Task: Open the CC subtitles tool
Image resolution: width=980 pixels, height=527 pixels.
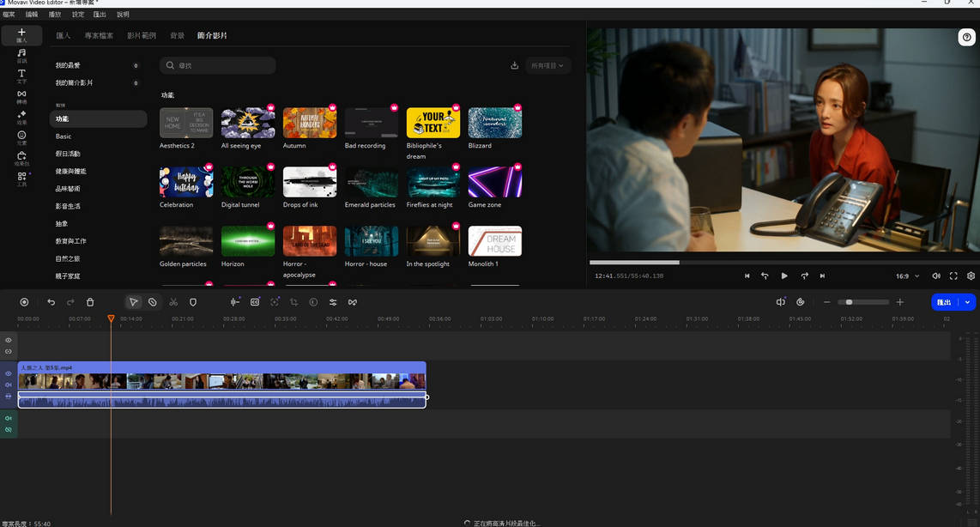Action: 255,302
